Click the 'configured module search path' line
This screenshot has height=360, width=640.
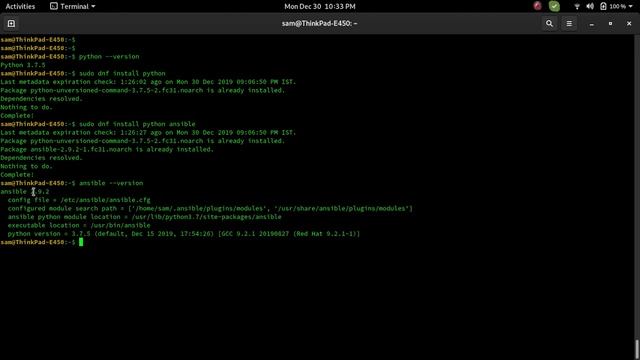210,209
